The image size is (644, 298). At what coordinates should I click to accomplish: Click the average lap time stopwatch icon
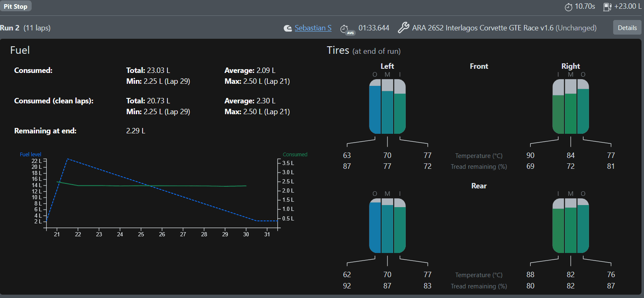coord(345,29)
